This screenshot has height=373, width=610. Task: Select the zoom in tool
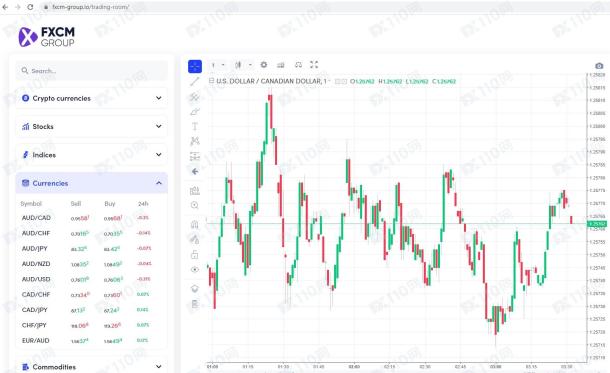point(195,205)
